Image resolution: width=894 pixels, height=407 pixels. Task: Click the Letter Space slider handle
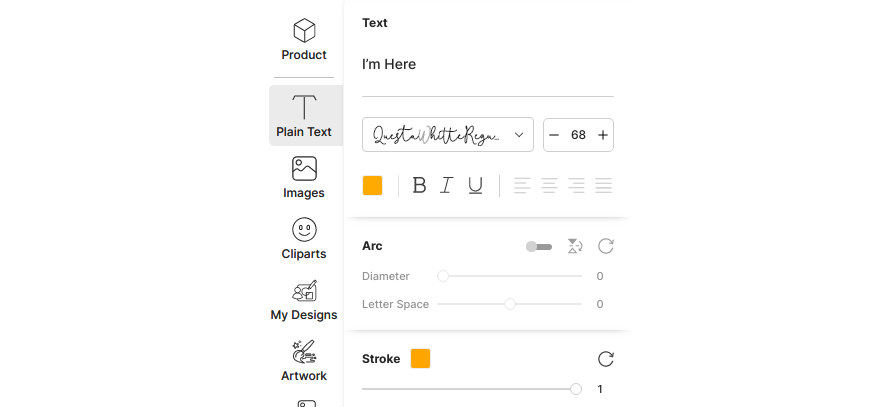(510, 304)
